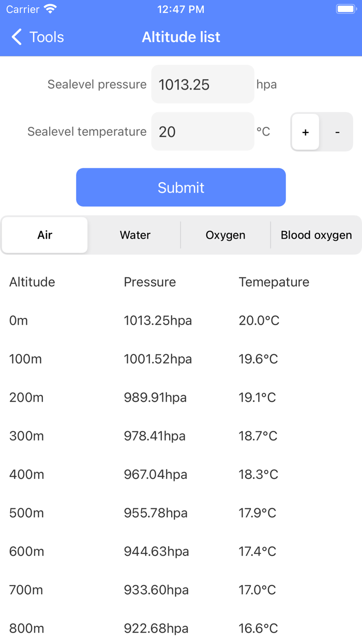Open the Oxygen tab

tap(225, 235)
